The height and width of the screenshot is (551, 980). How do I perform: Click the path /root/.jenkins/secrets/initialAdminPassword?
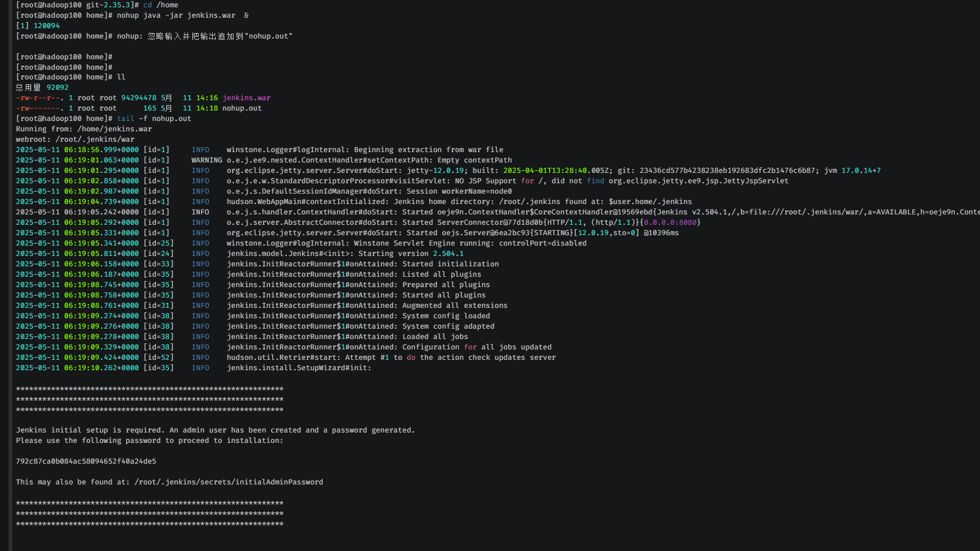point(229,482)
